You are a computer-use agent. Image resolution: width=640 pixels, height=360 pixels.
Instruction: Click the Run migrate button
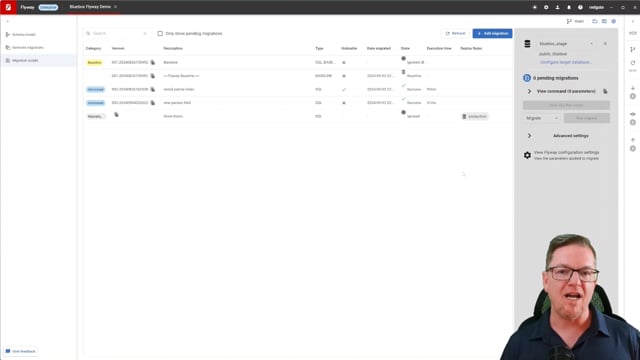click(x=587, y=118)
